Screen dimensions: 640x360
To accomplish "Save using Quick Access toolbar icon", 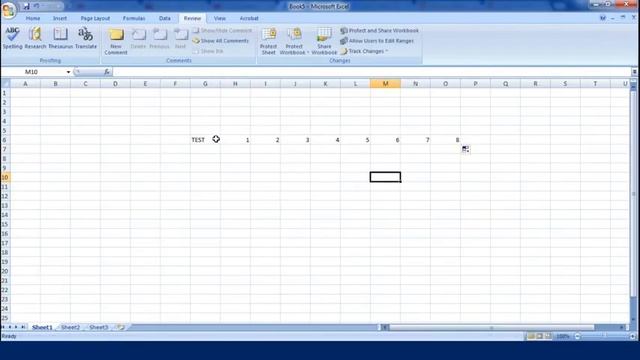I will coord(26,7).
